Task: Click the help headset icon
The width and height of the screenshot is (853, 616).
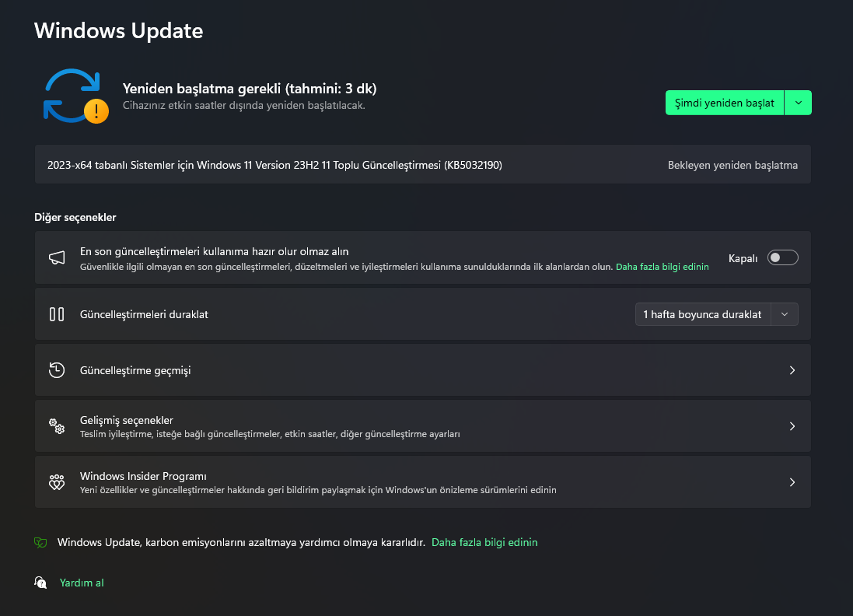Action: [40, 583]
